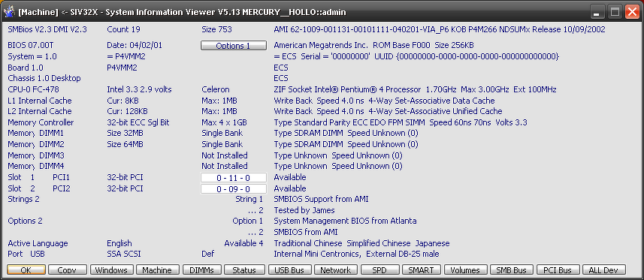Image resolution: width=644 pixels, height=280 pixels.
Task: Click the 'L1 Internal Cache' label
Action: [x=39, y=101]
